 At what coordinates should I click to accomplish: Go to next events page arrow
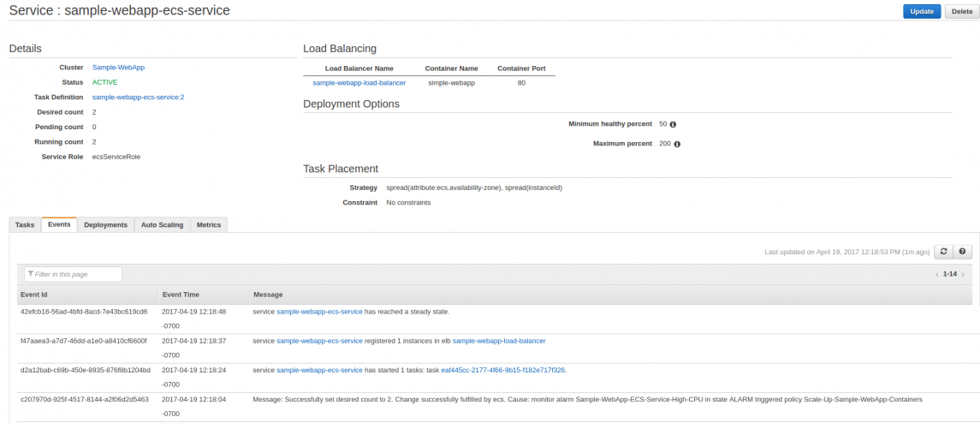tap(963, 275)
